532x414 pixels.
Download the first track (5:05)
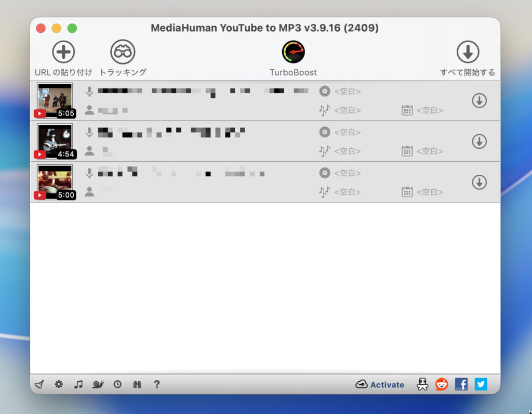[x=479, y=100]
